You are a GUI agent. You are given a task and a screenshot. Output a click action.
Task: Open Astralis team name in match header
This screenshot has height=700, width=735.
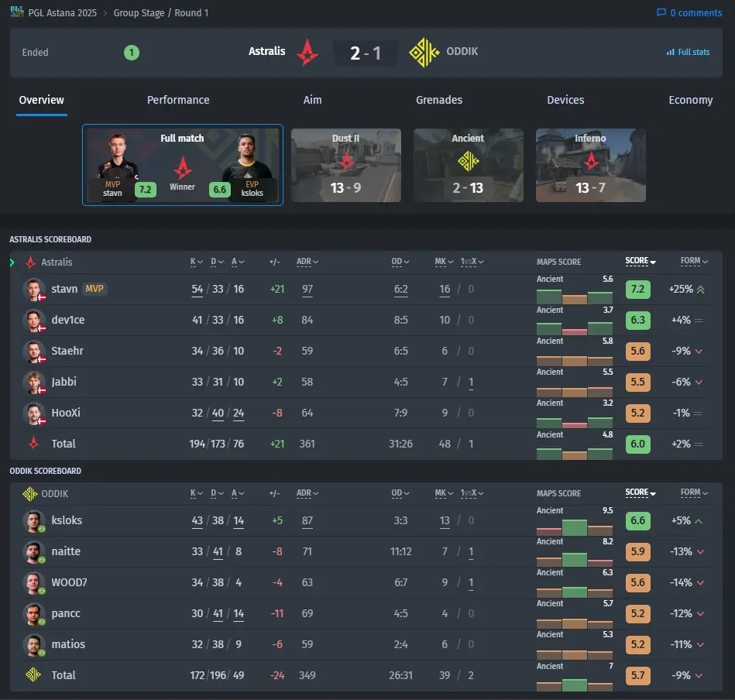(x=266, y=51)
